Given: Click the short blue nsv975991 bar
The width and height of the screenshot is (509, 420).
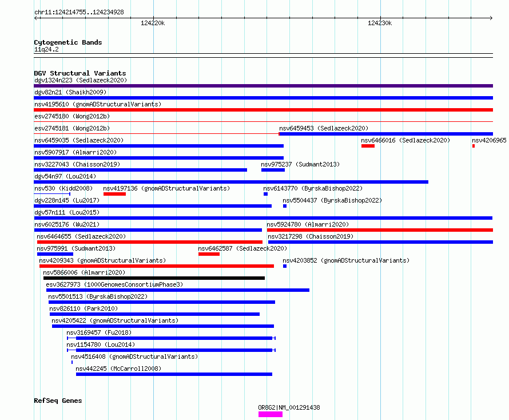Looking at the screenshot, I should point(55,254).
